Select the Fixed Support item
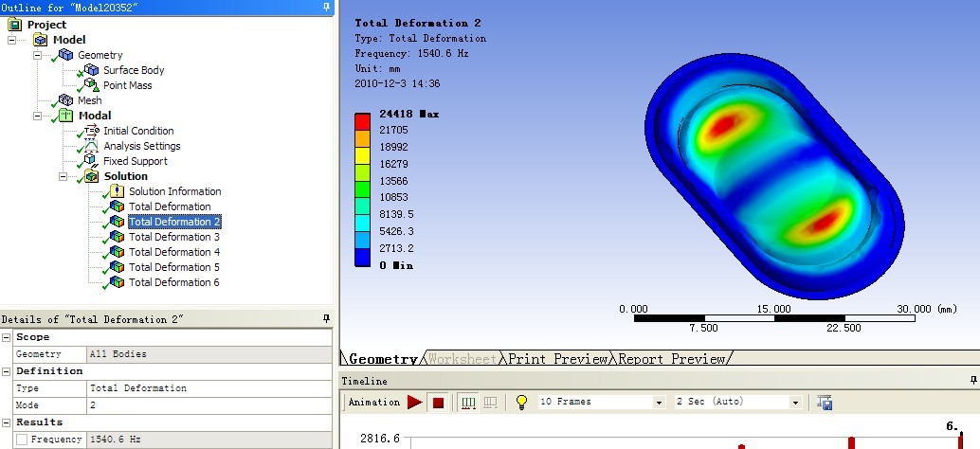Viewport: 980px width, 449px height. [x=135, y=161]
